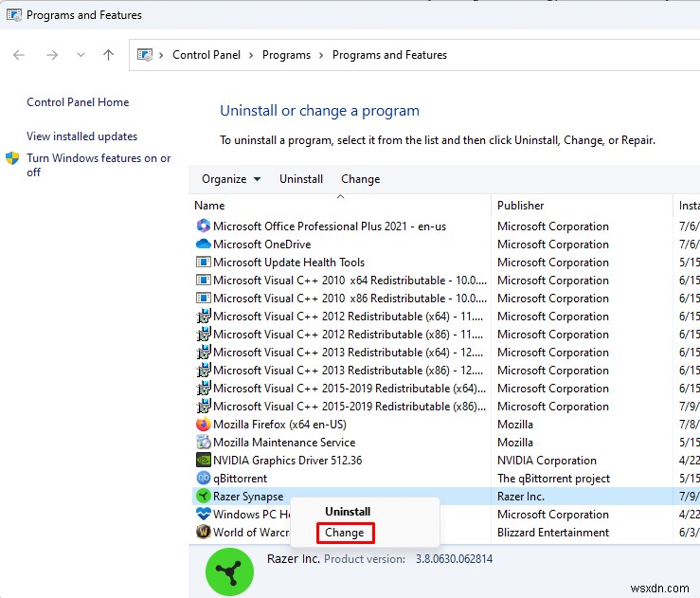Click the Visual C++ 2012 (x64) installer icon

pos(203,316)
